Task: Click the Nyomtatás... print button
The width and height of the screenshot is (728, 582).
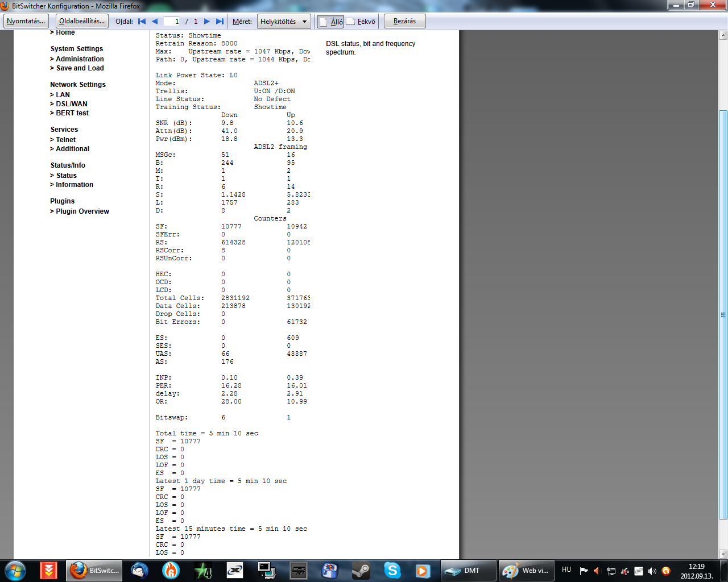Action: pos(26,21)
